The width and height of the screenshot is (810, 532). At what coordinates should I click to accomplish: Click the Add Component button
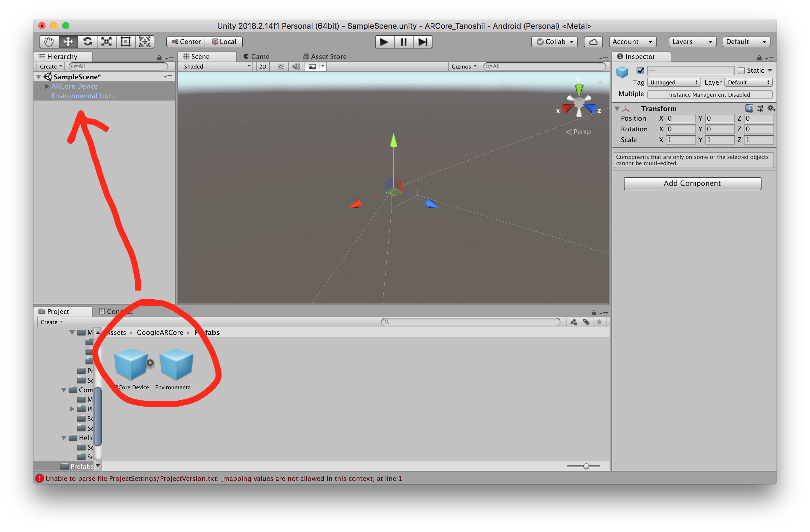point(692,183)
